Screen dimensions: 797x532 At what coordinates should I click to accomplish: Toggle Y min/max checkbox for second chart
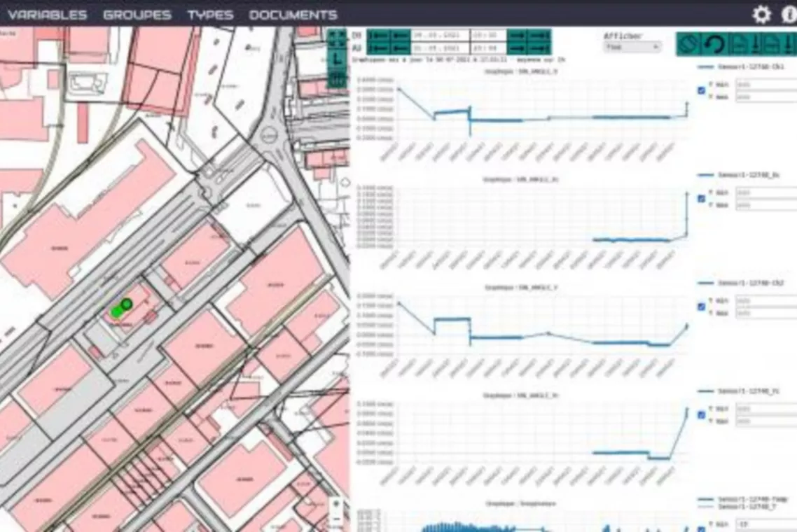pyautogui.click(x=701, y=199)
